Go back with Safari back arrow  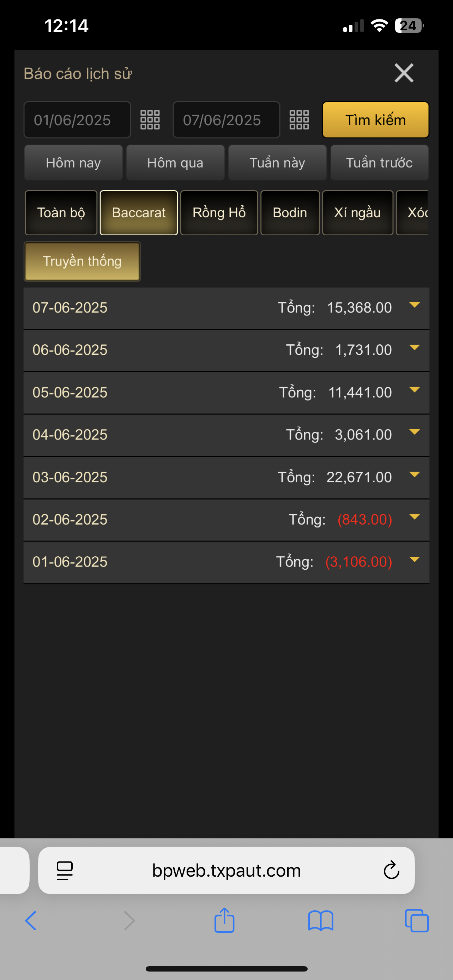tap(31, 921)
